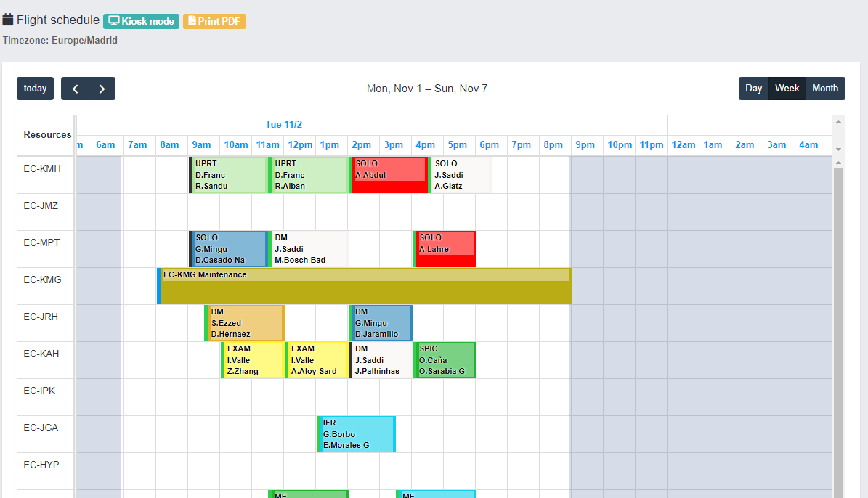Click the scrollbar down arrow in header

(839, 149)
